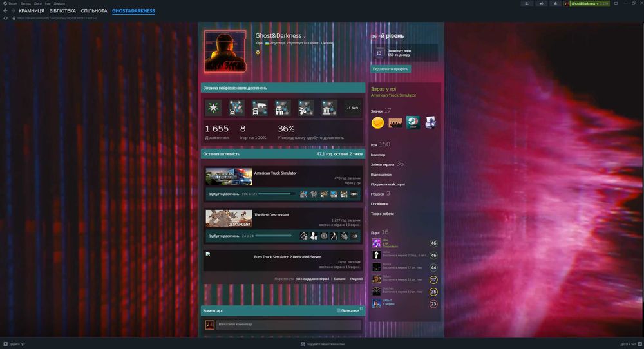This screenshot has width=644, height=349.
Task: Go forward with the right arrow
Action: point(13,11)
